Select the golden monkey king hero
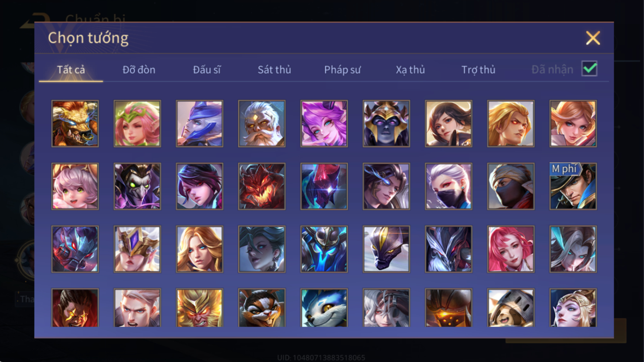The height and width of the screenshot is (362, 644). coord(199,308)
